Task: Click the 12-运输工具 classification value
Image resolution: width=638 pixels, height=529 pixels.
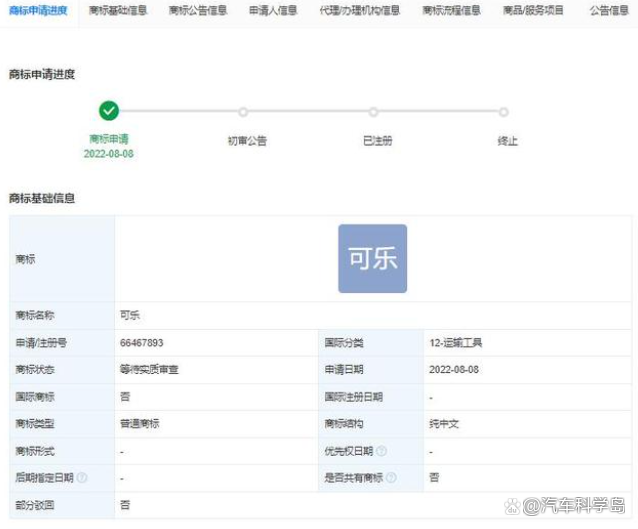Action: click(x=456, y=343)
